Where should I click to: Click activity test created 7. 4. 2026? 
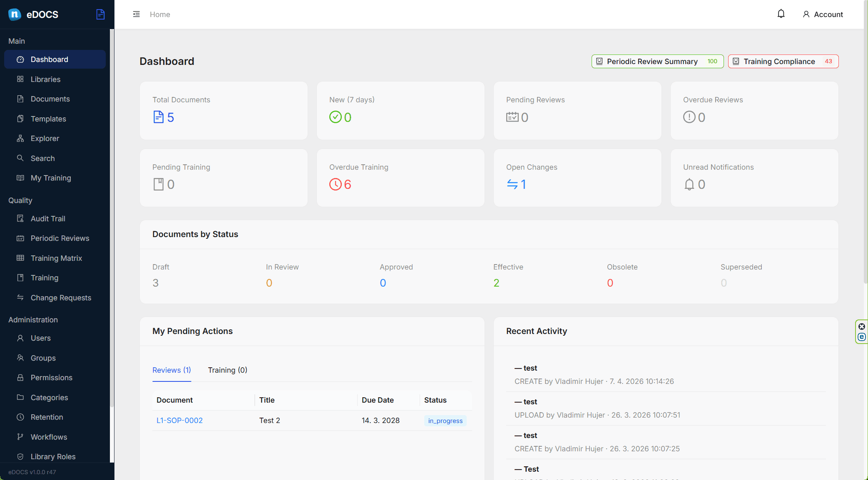[x=666, y=375]
